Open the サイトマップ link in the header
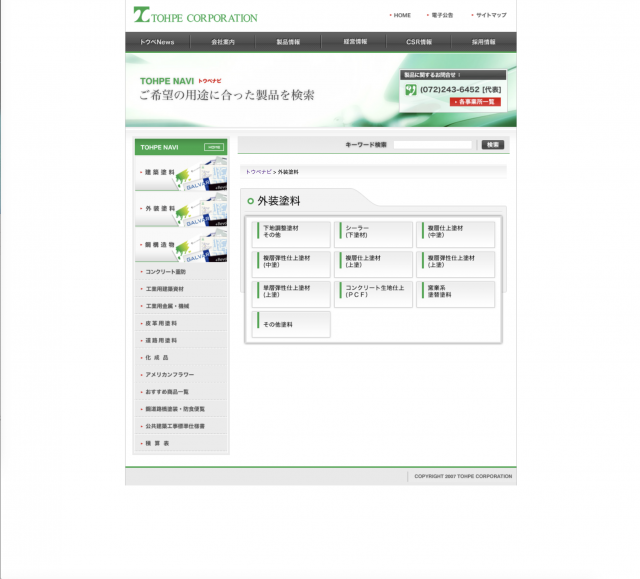 coord(491,15)
